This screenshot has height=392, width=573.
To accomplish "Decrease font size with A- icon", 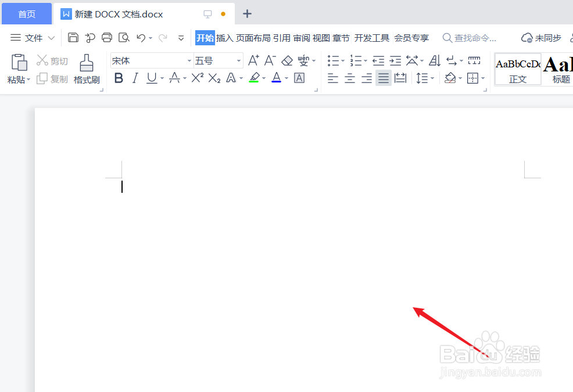I will coord(270,60).
